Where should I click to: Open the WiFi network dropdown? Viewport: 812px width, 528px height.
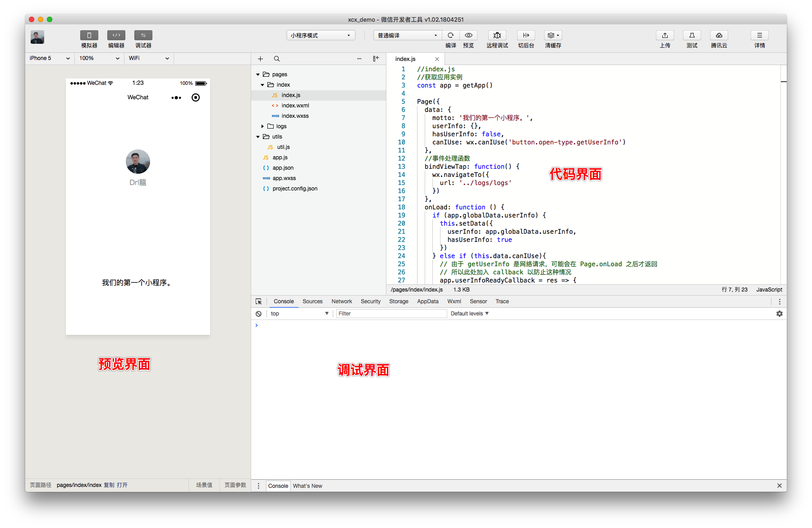tap(149, 58)
